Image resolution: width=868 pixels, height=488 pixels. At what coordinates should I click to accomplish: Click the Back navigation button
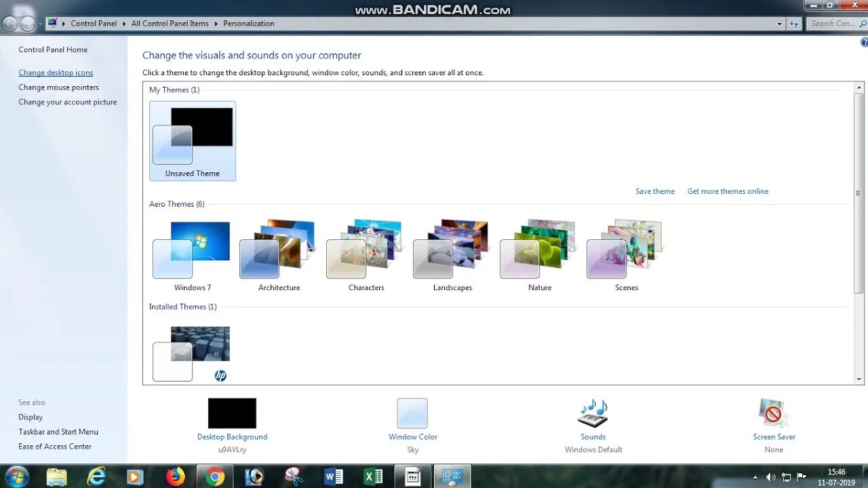click(x=10, y=24)
